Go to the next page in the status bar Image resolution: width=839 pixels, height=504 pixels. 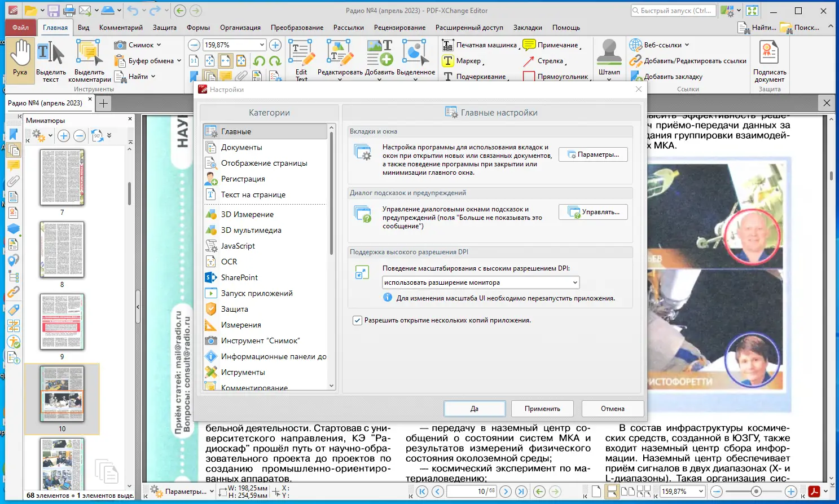(x=506, y=492)
